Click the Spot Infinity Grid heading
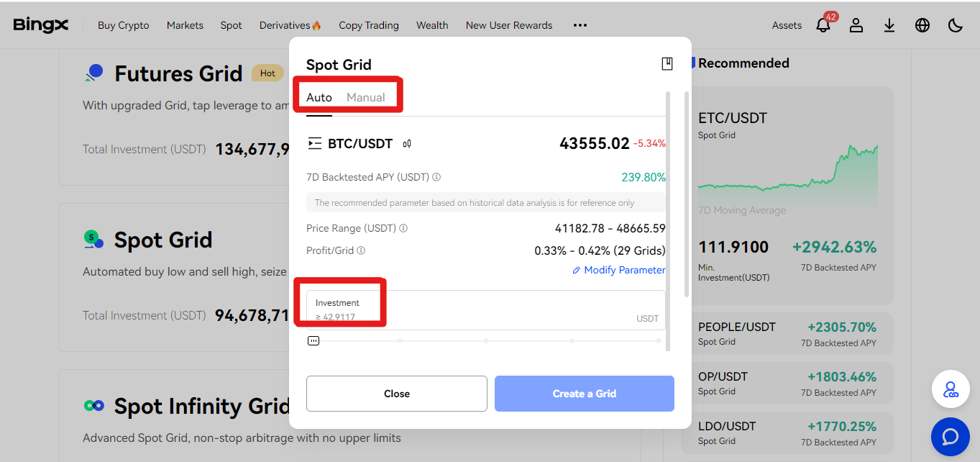 pyautogui.click(x=202, y=406)
